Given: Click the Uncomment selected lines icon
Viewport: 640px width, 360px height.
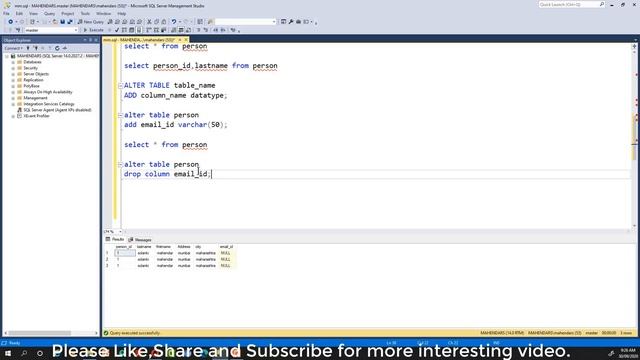Looking at the screenshot, I should pyautogui.click(x=206, y=30).
